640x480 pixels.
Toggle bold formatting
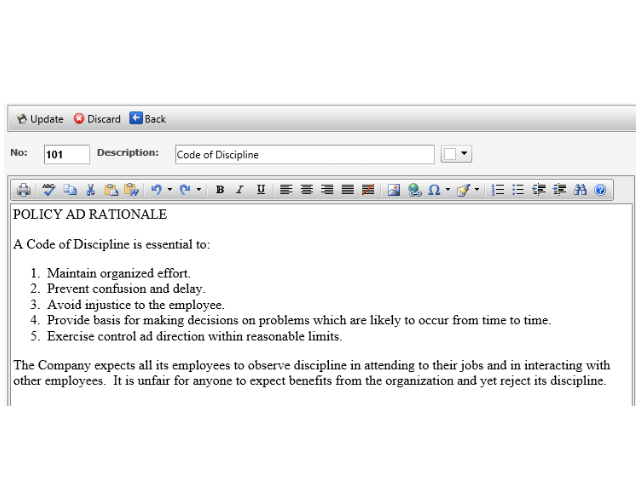pyautogui.click(x=220, y=190)
